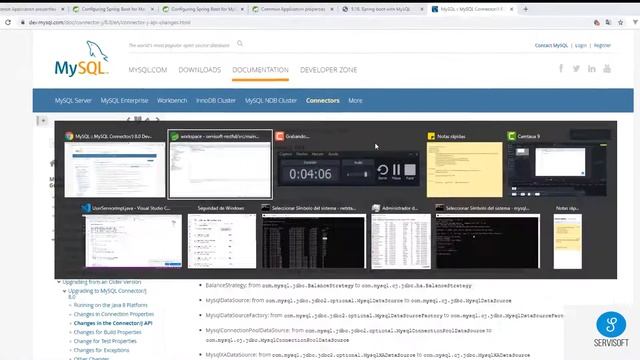
Task: Switch to the mysql command prompt window
Action: pyautogui.click(x=488, y=241)
